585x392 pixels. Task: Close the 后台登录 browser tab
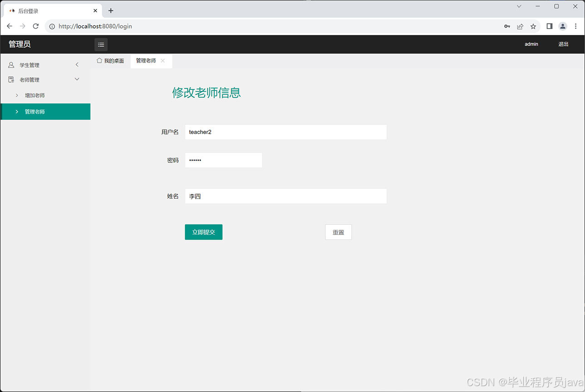point(95,10)
